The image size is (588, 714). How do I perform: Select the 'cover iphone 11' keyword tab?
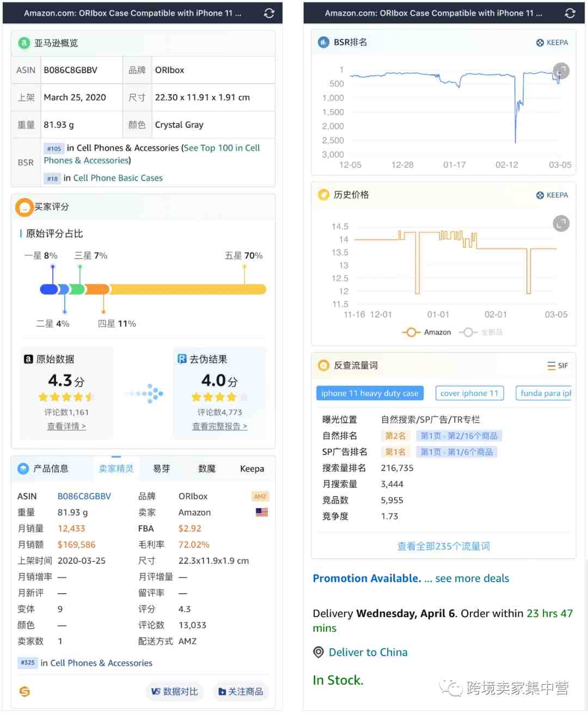click(x=469, y=393)
